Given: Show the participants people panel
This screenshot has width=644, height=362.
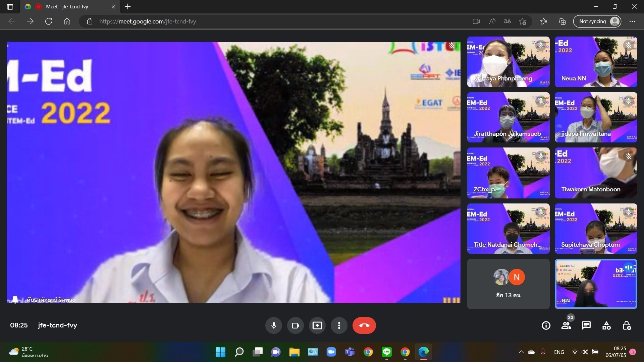Looking at the screenshot, I should 566,325.
